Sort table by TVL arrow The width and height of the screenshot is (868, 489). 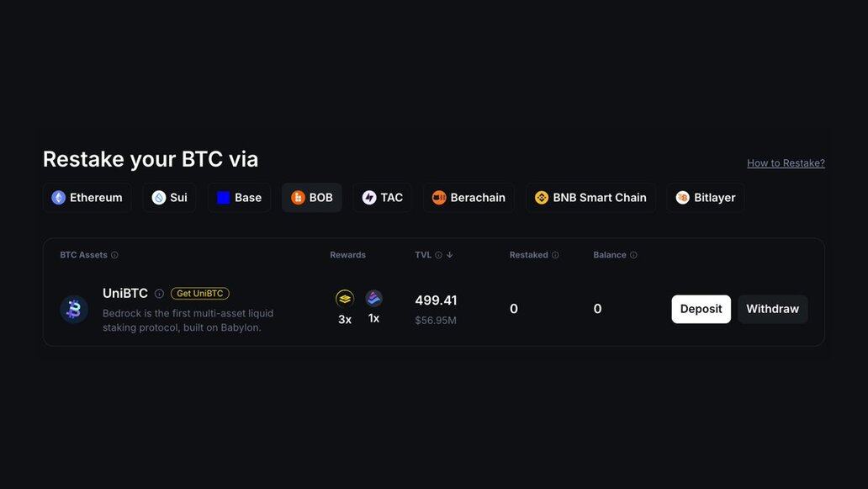point(450,255)
